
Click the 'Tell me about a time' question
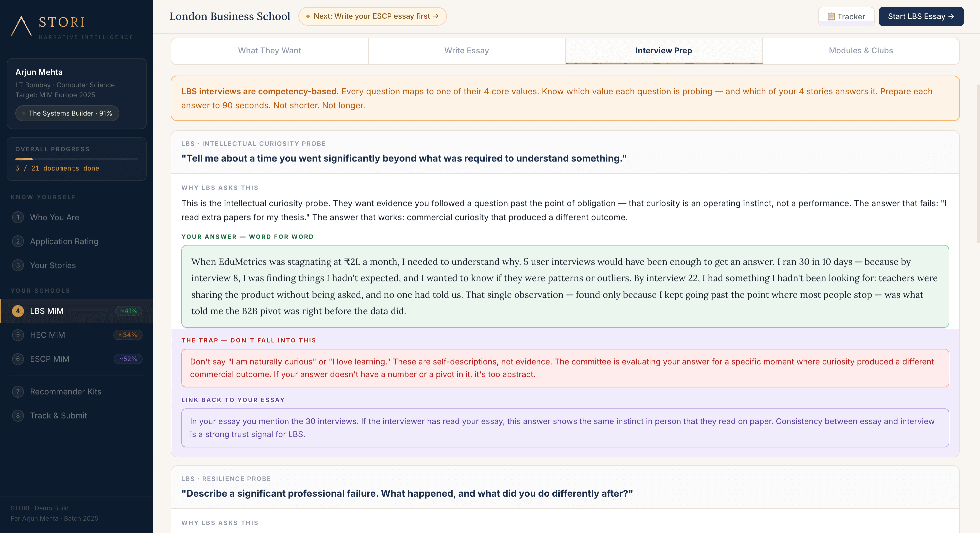tap(404, 159)
